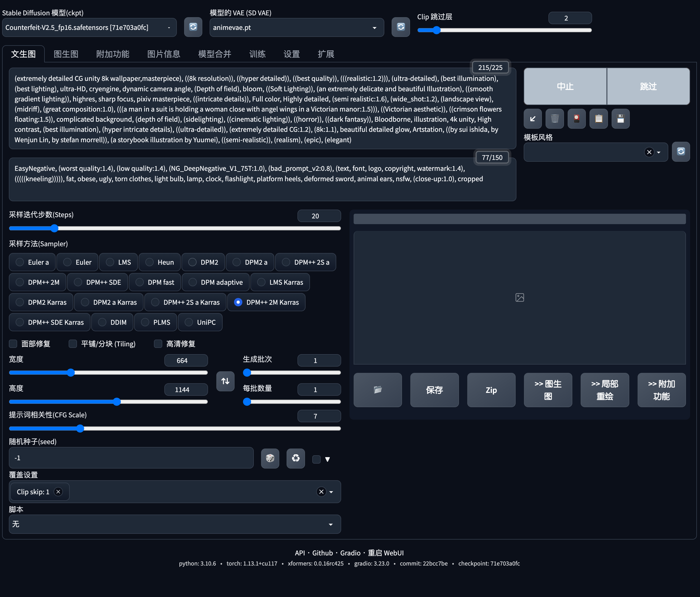Show extra networks with the red card icon
This screenshot has height=597, width=700.
(x=577, y=119)
